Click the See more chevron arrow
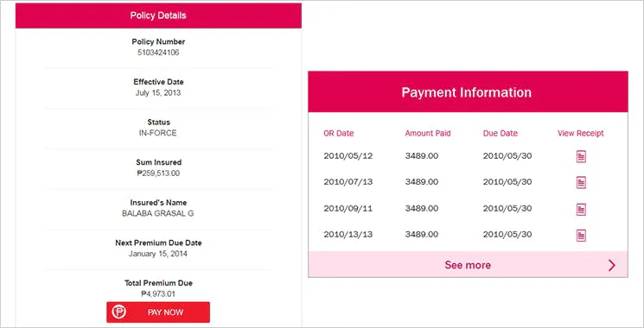 coord(611,265)
